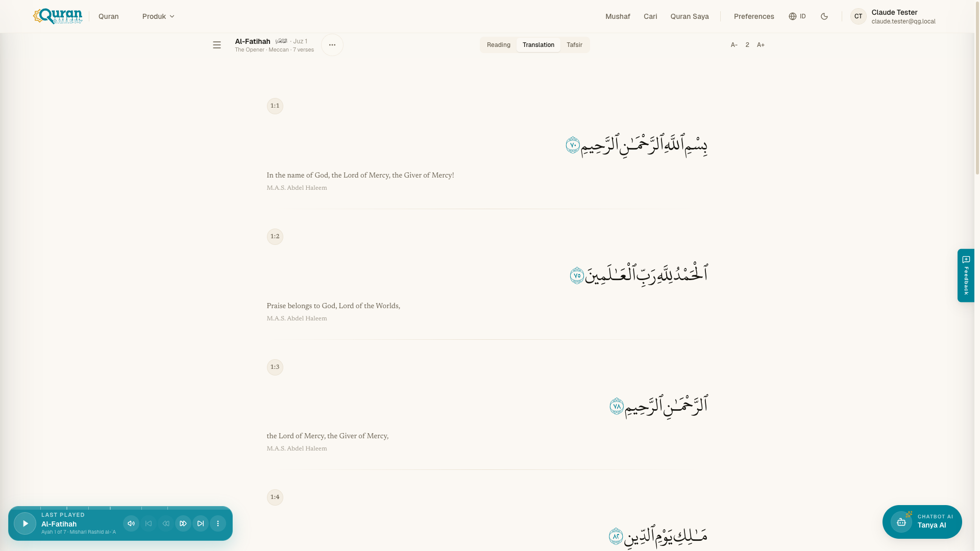Increase font size with A+
Viewport: 980px width, 551px height.
click(761, 45)
